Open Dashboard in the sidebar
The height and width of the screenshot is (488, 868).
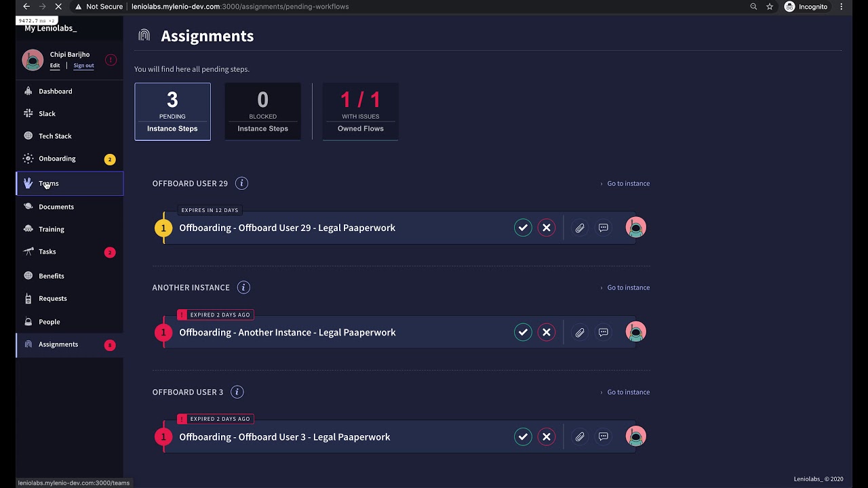(70, 91)
